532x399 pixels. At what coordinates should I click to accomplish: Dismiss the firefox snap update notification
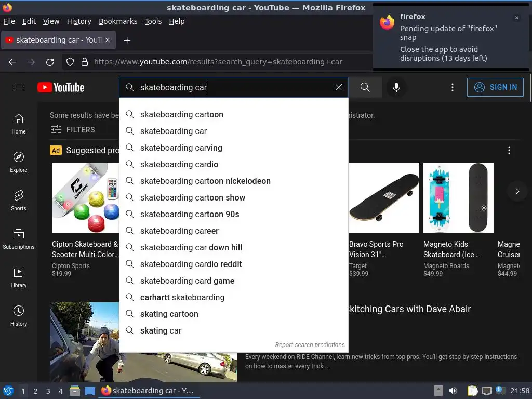click(517, 18)
